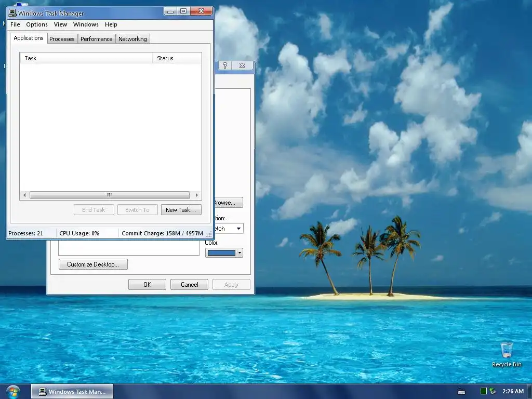The width and height of the screenshot is (532, 399).
Task: Switch to the Processes tab
Action: (x=62, y=39)
